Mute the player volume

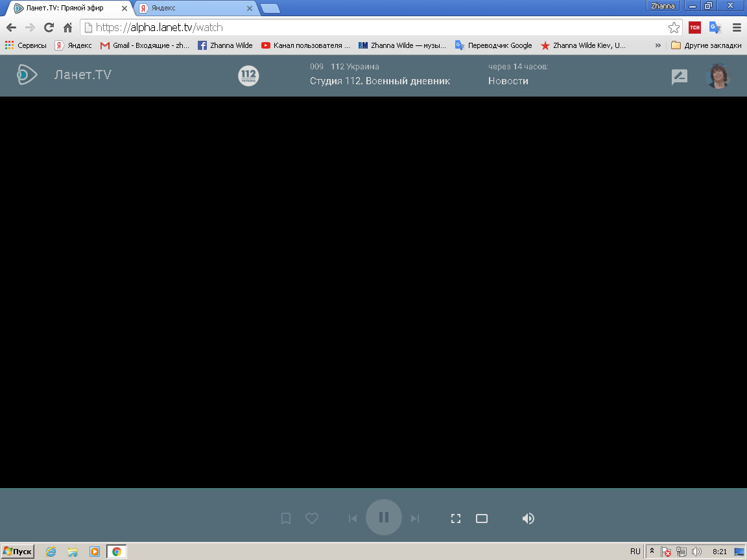[x=528, y=519]
